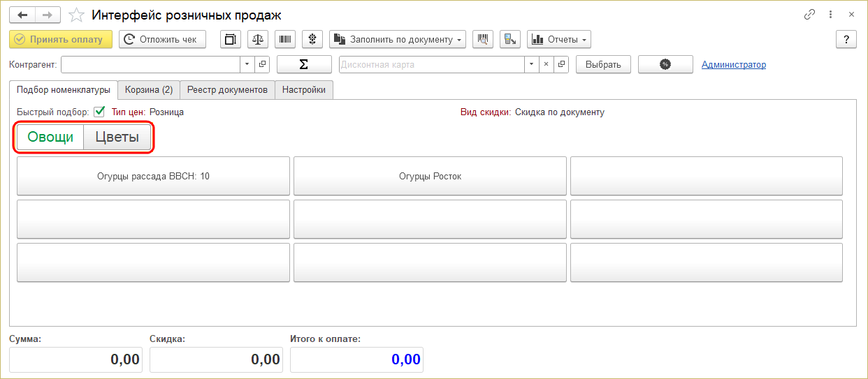Click Скидка по документу text

tap(560, 112)
